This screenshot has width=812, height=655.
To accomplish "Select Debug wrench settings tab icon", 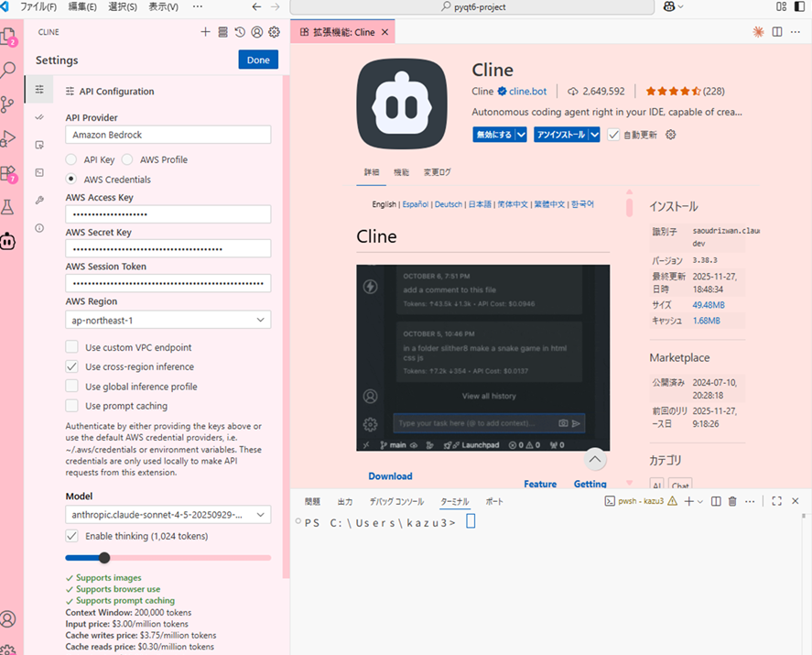I will coord(39,201).
